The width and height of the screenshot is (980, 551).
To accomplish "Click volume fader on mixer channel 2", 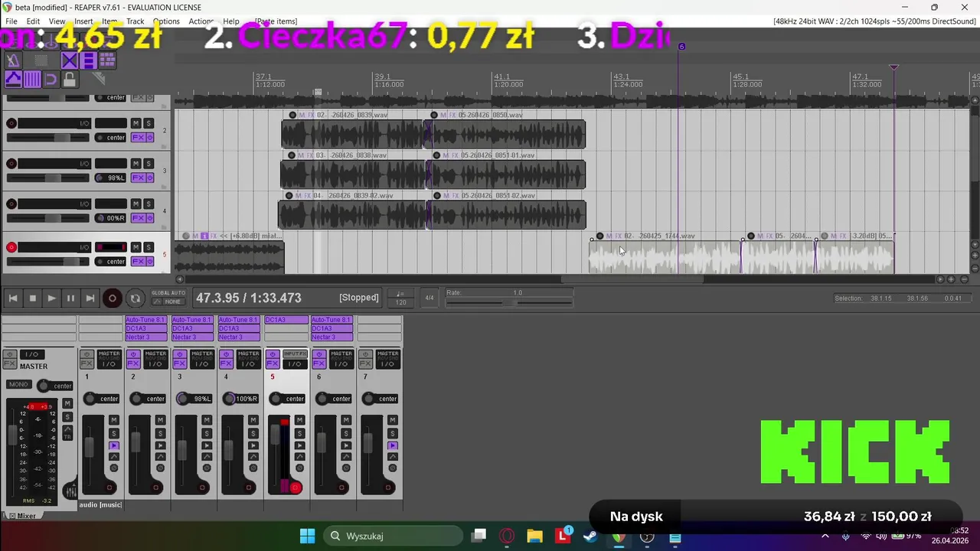I will (136, 442).
